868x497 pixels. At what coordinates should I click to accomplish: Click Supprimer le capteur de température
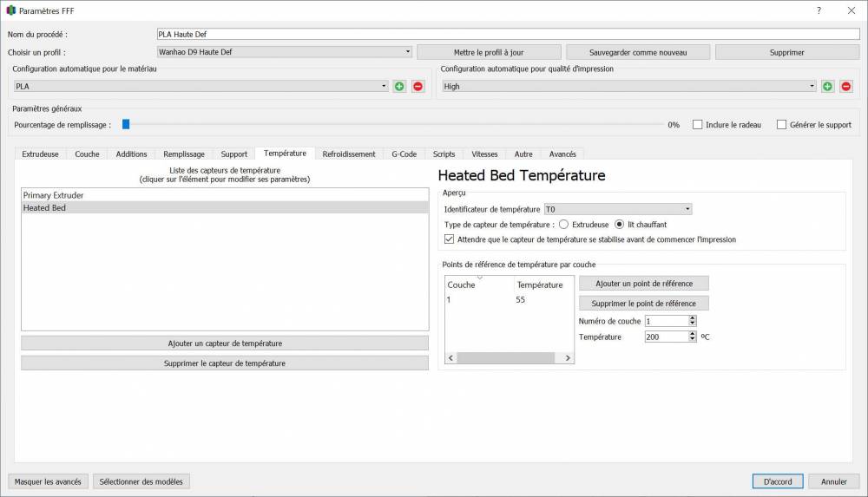(x=225, y=363)
